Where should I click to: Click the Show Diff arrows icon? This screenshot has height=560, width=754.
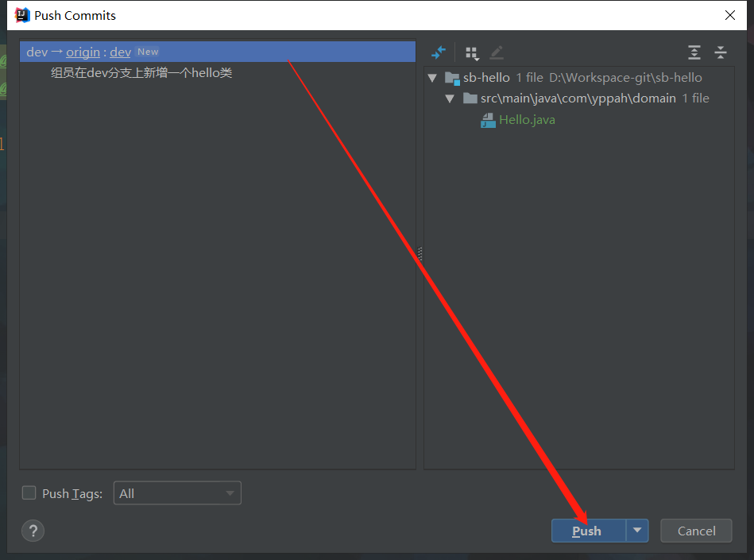(439, 52)
